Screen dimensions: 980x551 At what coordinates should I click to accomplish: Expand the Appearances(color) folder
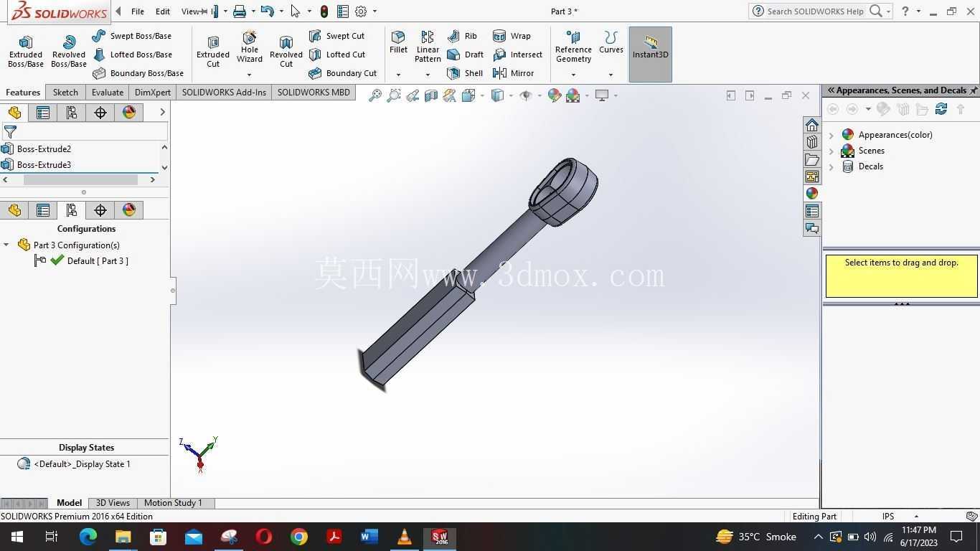tap(831, 135)
